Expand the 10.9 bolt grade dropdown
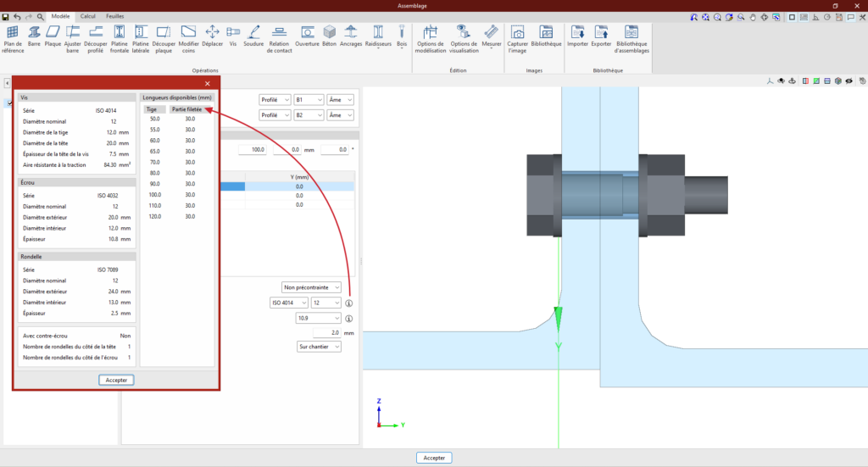Screen dimensions: 868x467 pos(317,318)
